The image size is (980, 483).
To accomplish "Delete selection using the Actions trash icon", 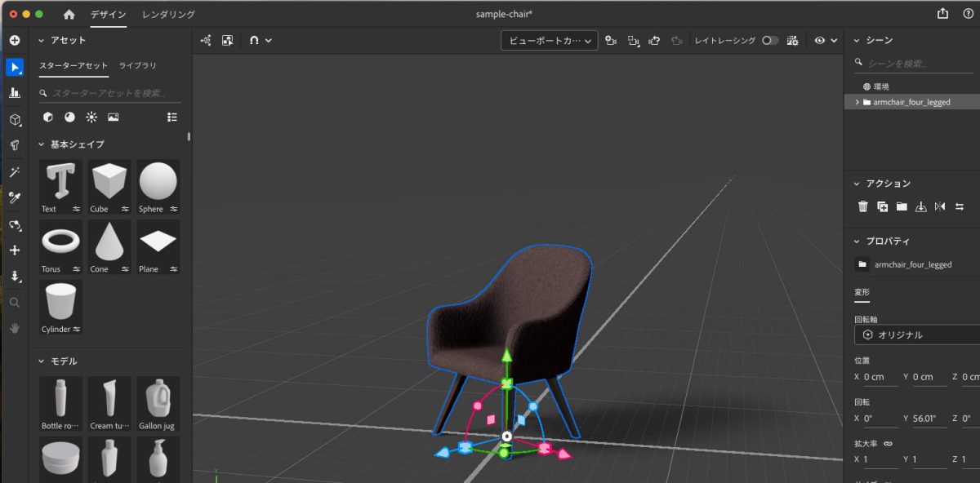I will [x=862, y=206].
